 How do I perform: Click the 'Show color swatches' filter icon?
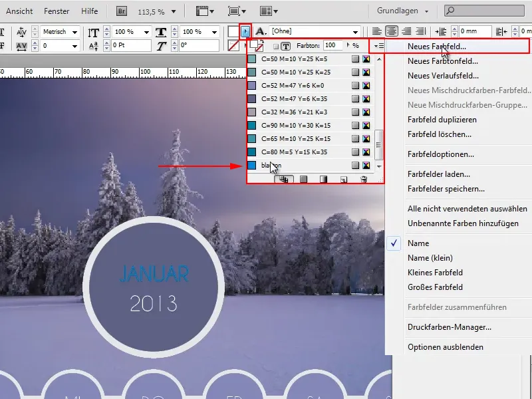pos(303,180)
